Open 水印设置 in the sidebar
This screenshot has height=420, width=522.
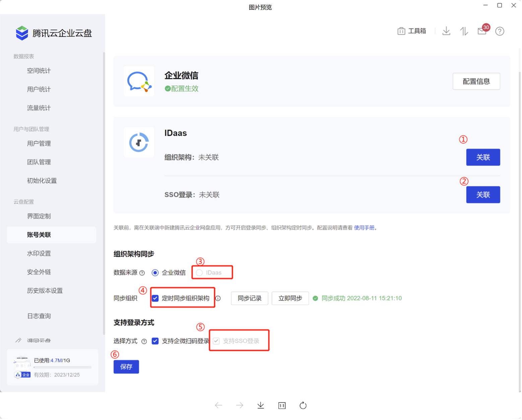click(x=39, y=254)
